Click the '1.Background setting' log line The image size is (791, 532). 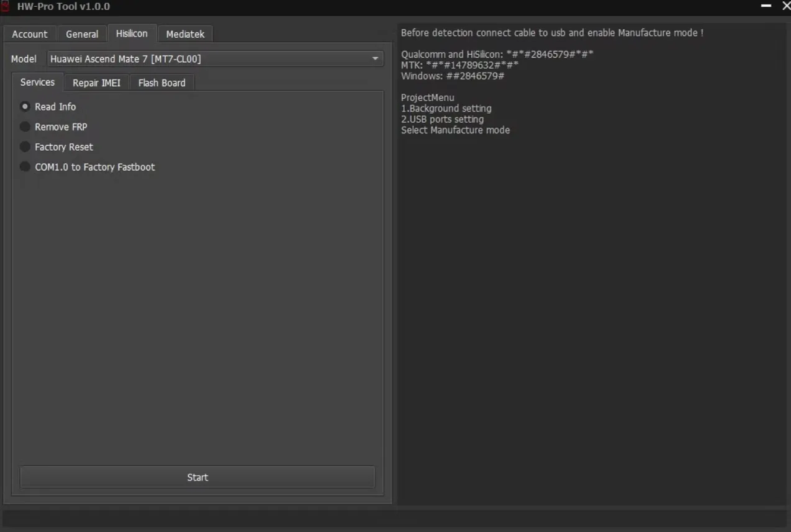(x=446, y=109)
